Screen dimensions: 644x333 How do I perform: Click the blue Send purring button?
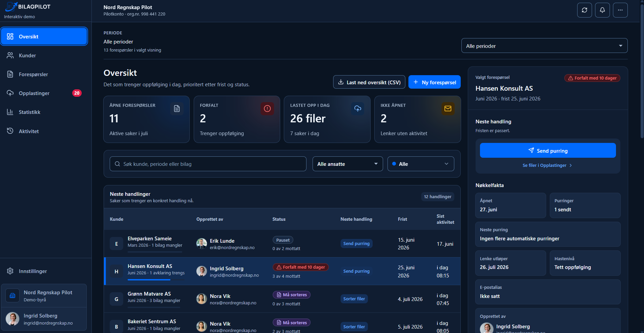(x=548, y=151)
